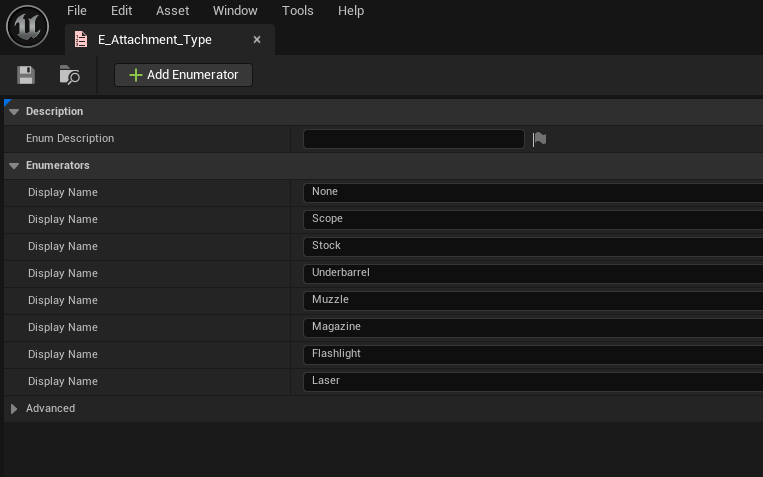Viewport: 763px width, 477px height.
Task: Open the Edit menu
Action: pyautogui.click(x=122, y=11)
